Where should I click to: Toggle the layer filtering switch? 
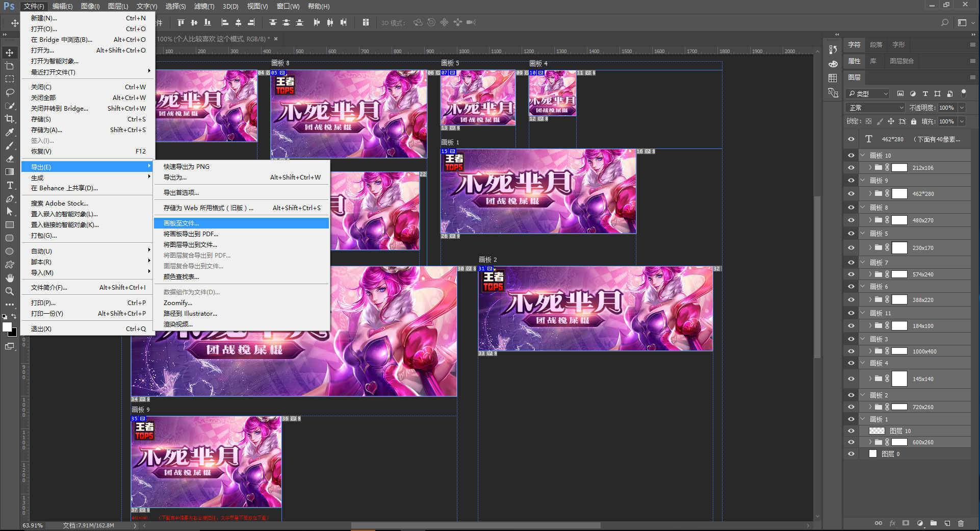[x=963, y=93]
